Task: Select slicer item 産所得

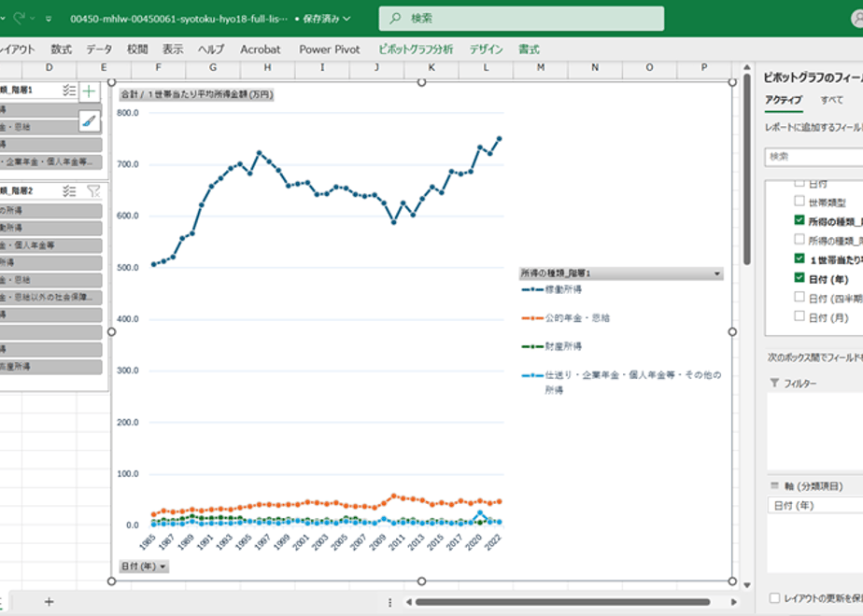Action: pos(50,367)
